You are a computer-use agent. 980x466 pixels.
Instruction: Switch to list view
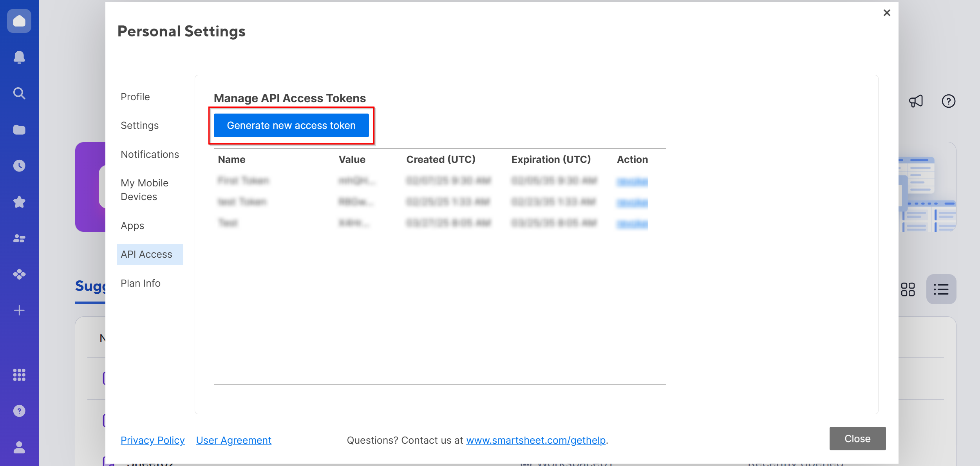click(x=941, y=289)
